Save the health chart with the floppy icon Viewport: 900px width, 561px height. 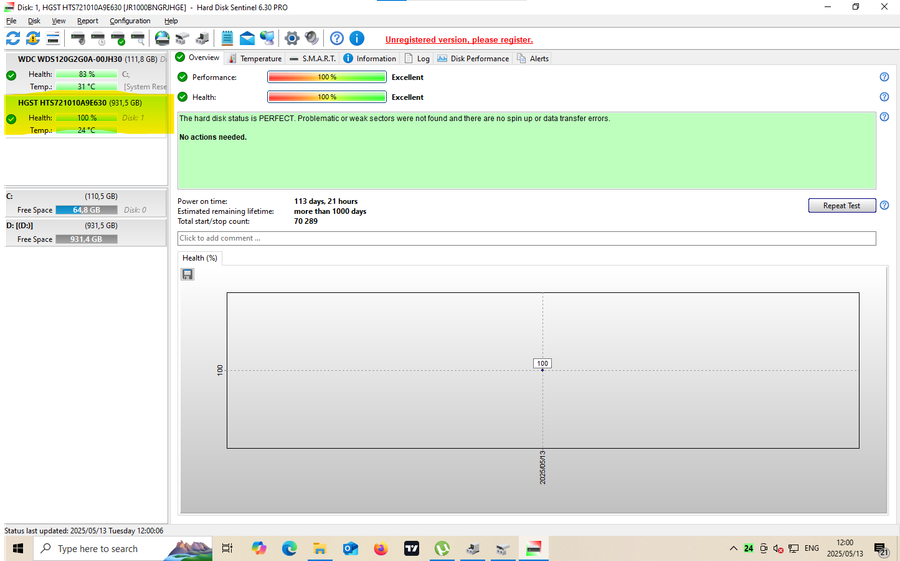coord(187,274)
